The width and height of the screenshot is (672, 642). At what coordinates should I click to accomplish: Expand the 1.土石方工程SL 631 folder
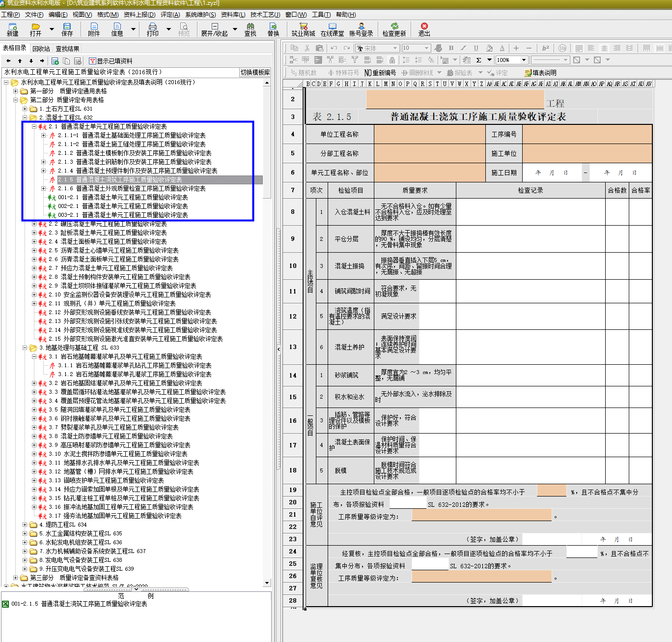click(x=25, y=109)
